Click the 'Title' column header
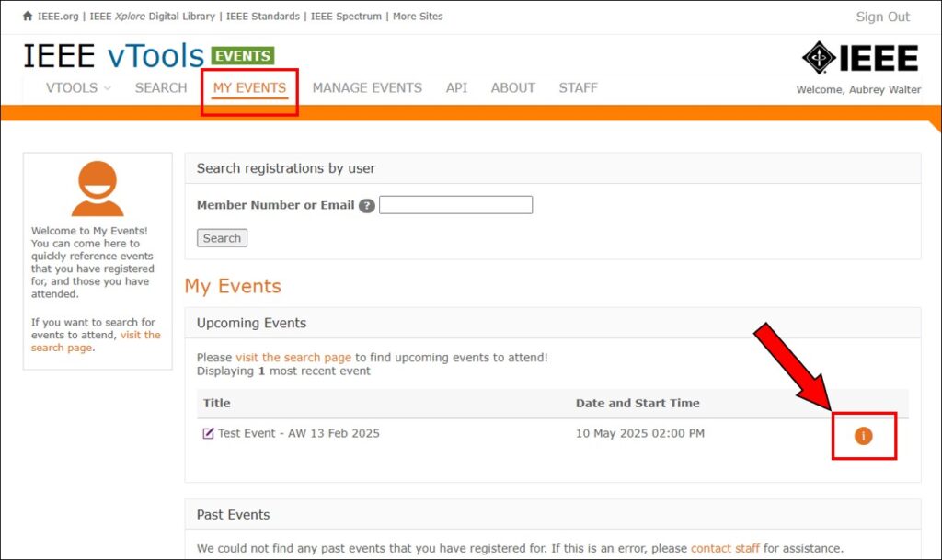This screenshot has width=942, height=560. coord(217,403)
